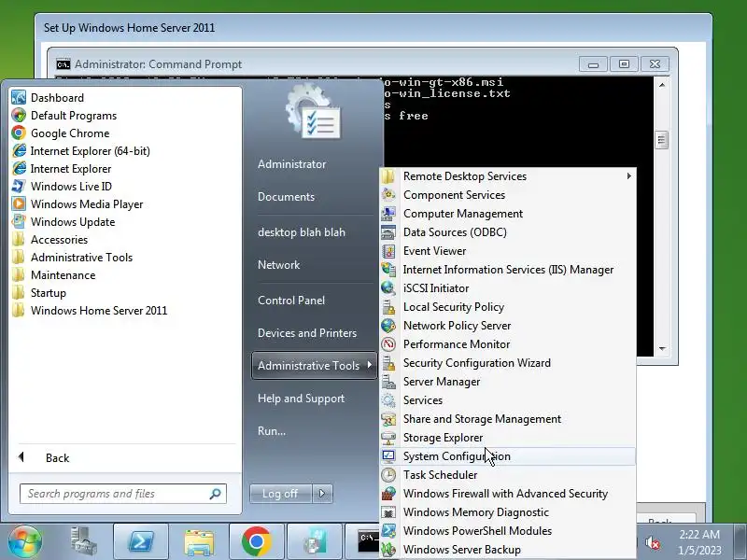Open Windows Memory Diagnostic icon

click(x=388, y=511)
